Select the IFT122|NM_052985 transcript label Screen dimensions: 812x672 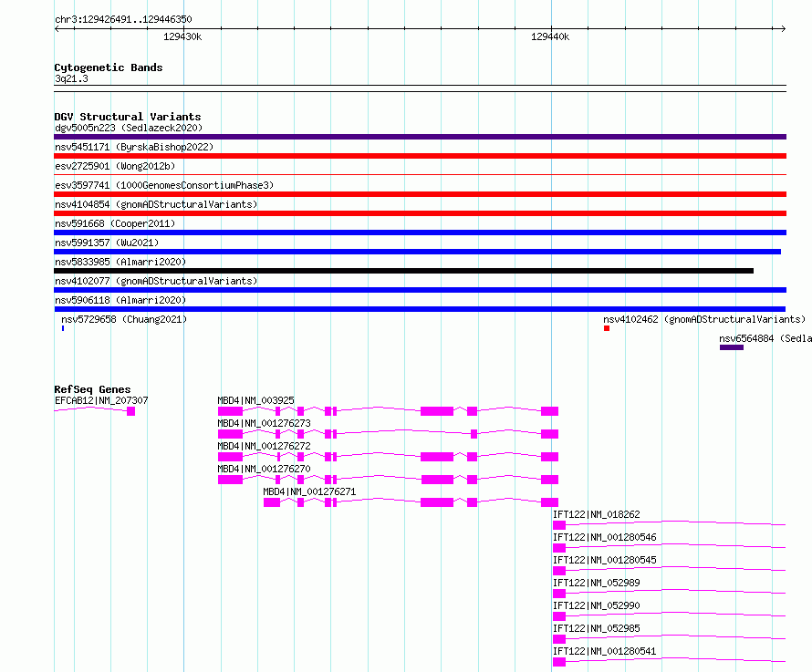coord(597,628)
